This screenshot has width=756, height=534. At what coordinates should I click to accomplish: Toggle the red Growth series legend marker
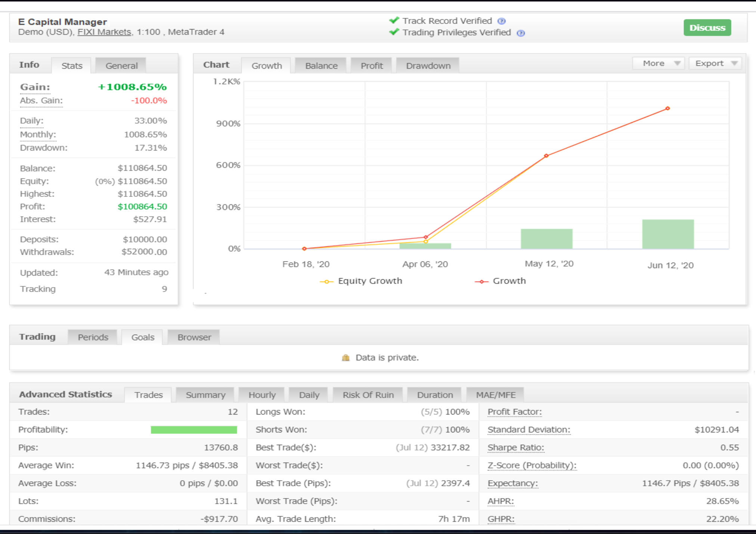[x=481, y=282]
